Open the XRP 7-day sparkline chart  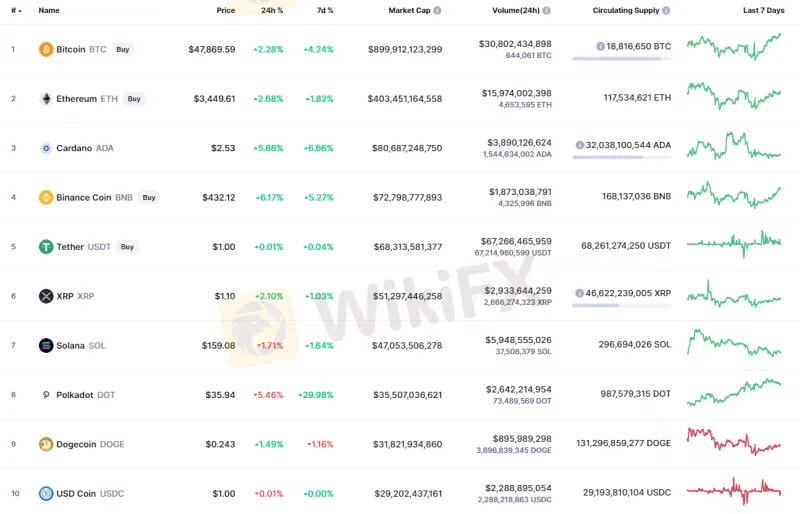734,296
